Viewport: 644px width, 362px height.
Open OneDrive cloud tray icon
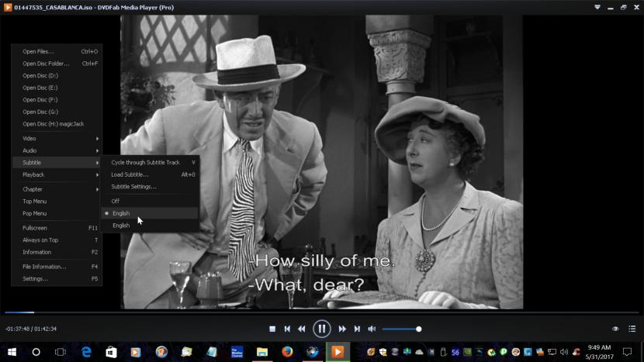tap(419, 352)
